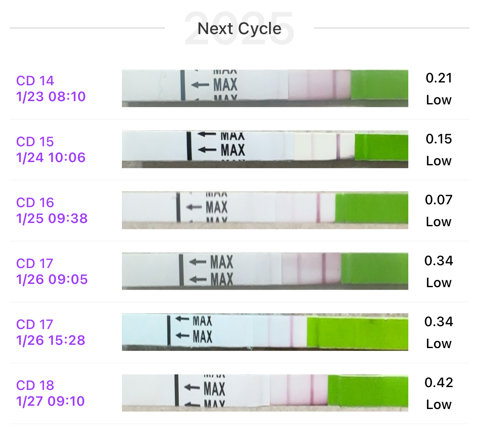This screenshot has width=479, height=448.
Task: Select the CD 17 1/26 09:05 date label
Action: coord(52,271)
